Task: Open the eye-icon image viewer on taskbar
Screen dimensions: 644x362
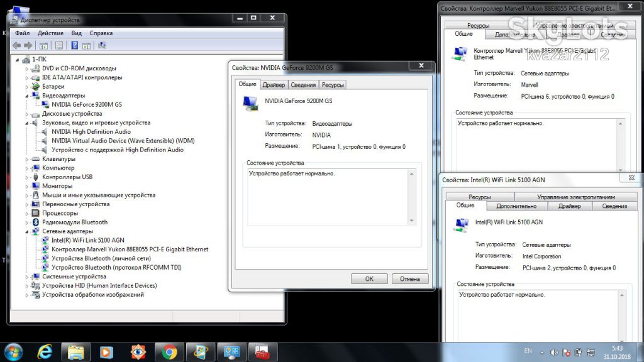Action: (x=138, y=352)
